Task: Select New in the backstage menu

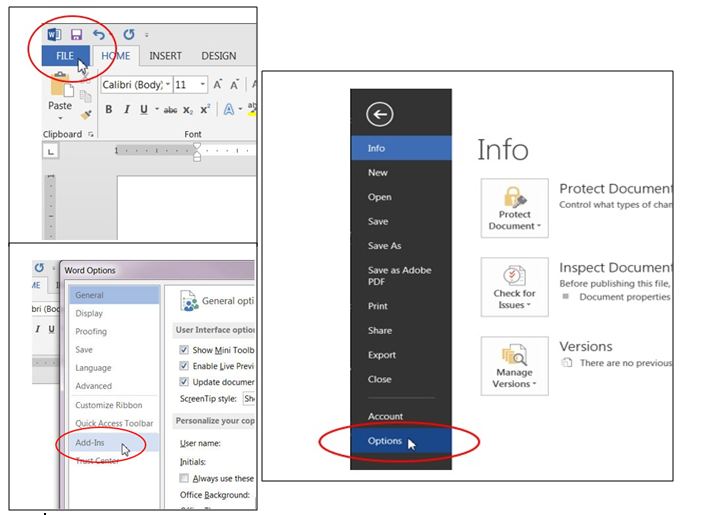Action: click(401, 173)
